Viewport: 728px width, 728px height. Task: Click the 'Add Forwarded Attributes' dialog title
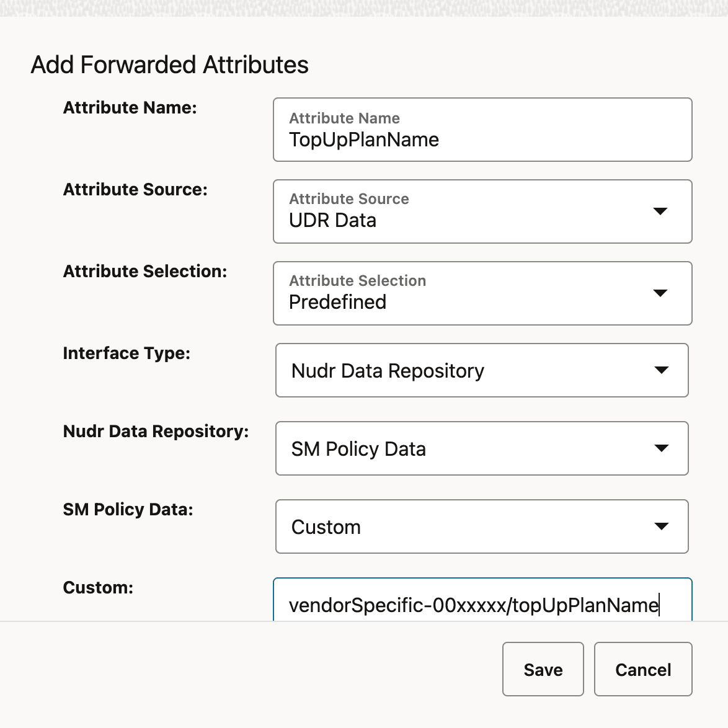pyautogui.click(x=169, y=64)
